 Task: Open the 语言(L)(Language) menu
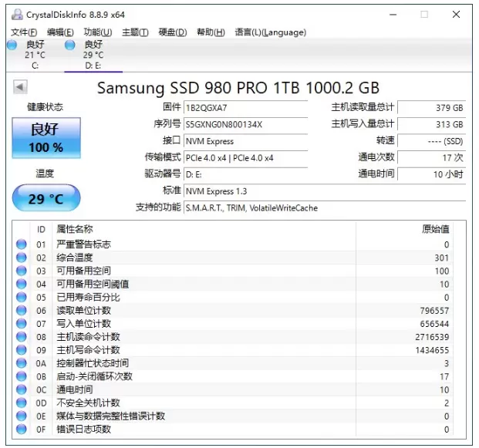click(x=270, y=32)
